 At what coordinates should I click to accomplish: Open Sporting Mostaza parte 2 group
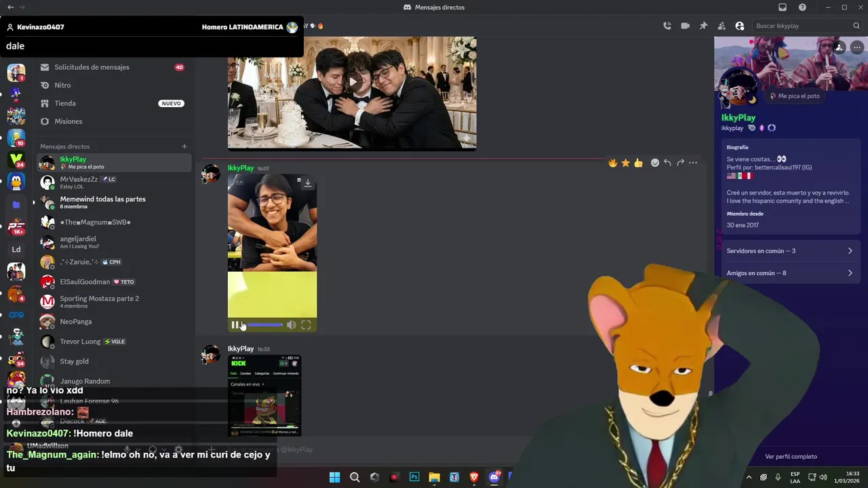114,302
